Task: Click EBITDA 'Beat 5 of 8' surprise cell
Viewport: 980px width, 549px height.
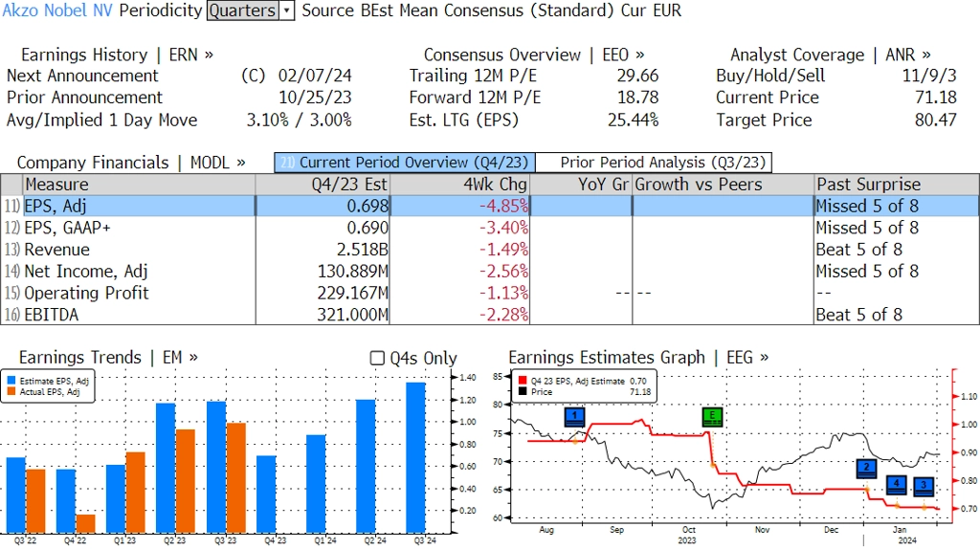Action: (858, 314)
